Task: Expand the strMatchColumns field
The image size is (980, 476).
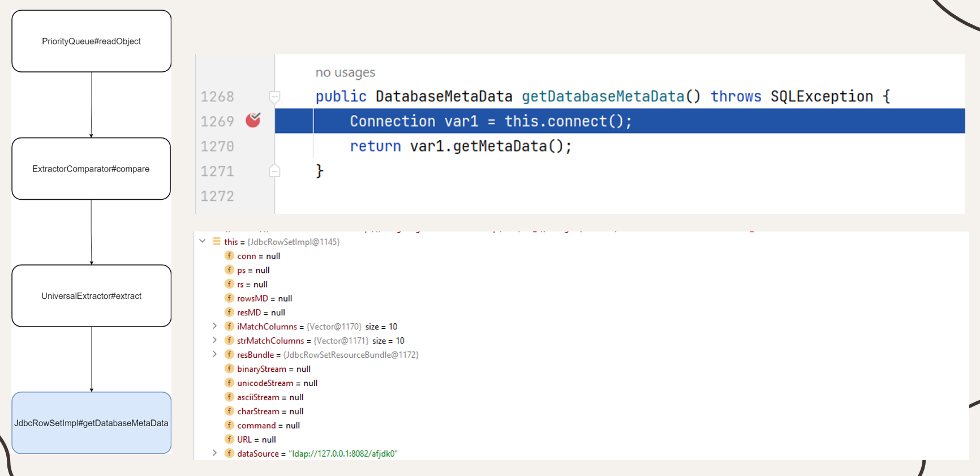Action: pos(214,340)
